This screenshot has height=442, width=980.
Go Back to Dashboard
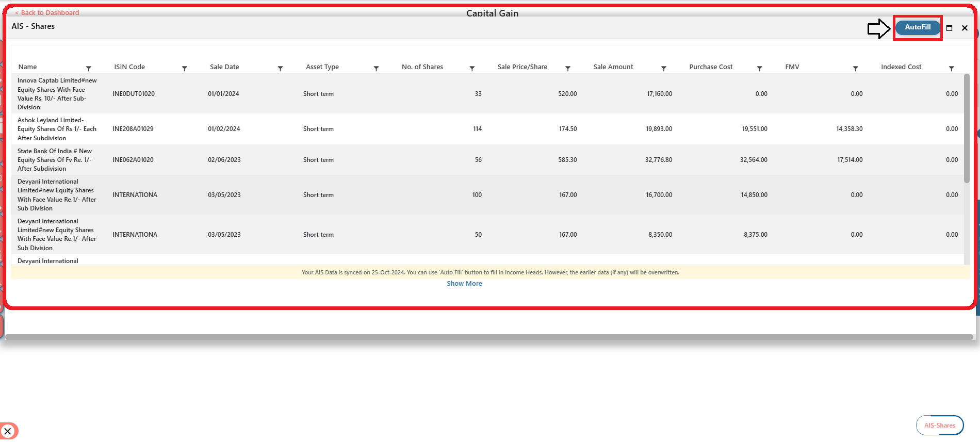(x=47, y=12)
